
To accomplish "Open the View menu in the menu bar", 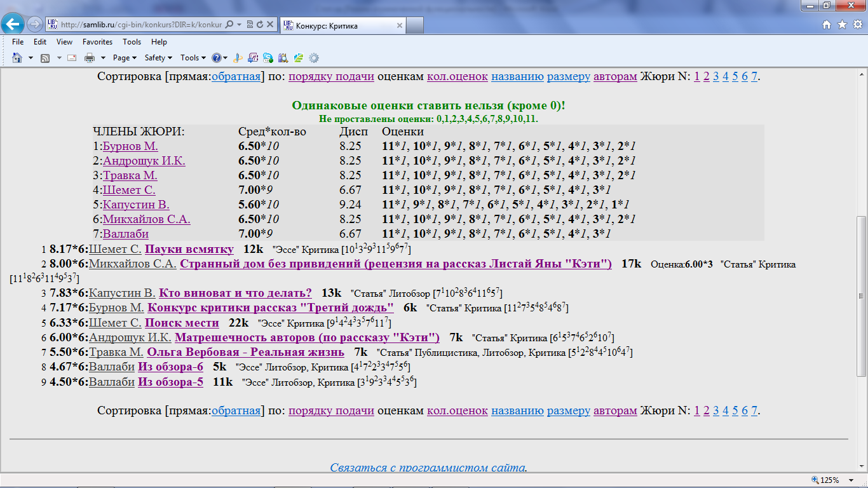I will [x=64, y=42].
